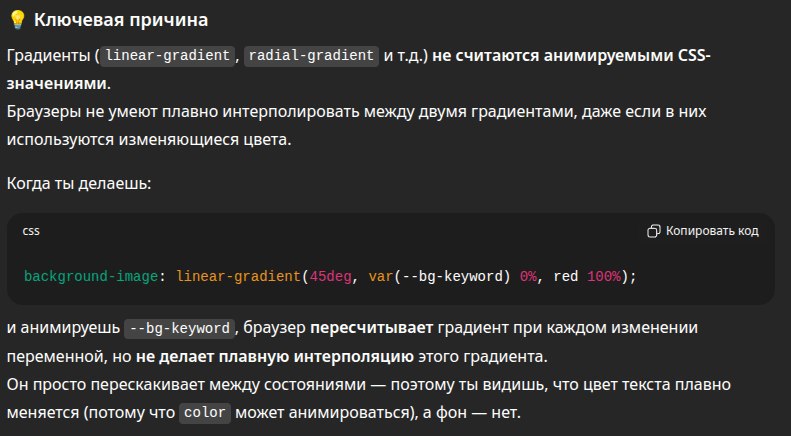The image size is (791, 436).
Task: Click the '100%' value in the code
Action: [x=604, y=277]
